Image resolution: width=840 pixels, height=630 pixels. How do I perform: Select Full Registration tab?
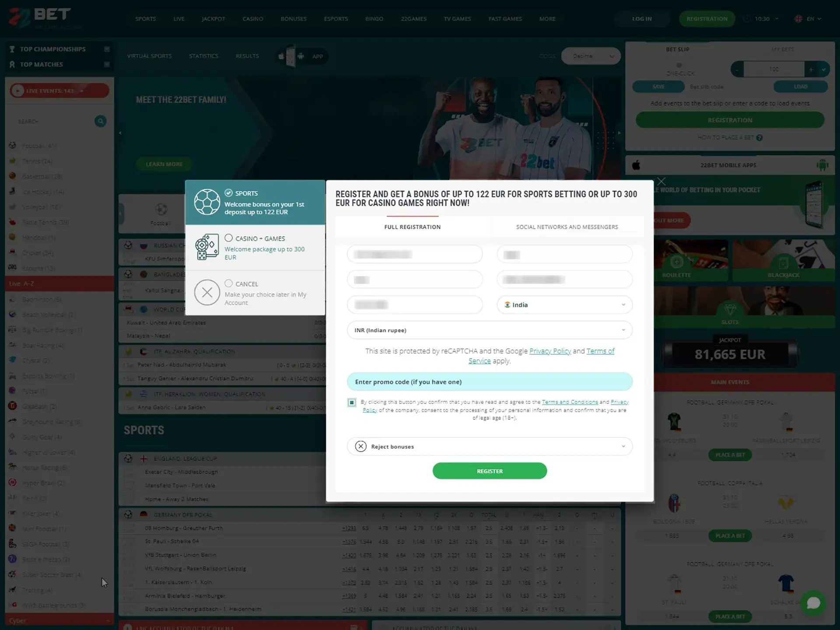[x=412, y=227]
